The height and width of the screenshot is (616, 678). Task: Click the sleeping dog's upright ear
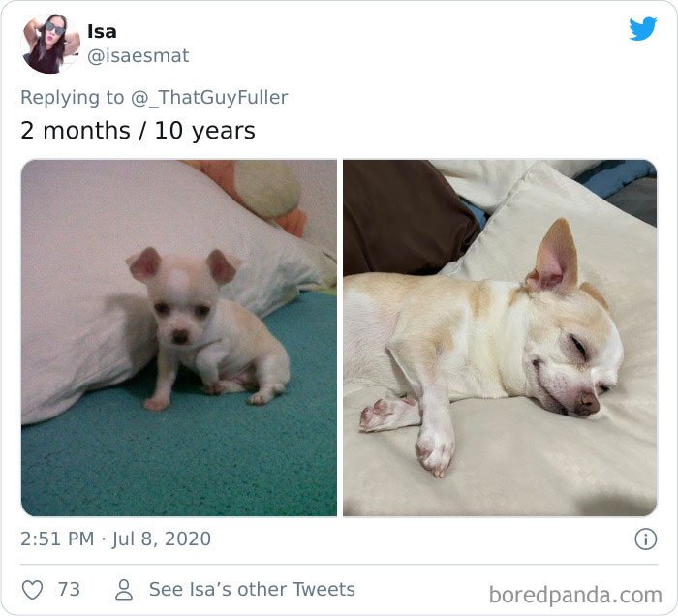tap(554, 255)
